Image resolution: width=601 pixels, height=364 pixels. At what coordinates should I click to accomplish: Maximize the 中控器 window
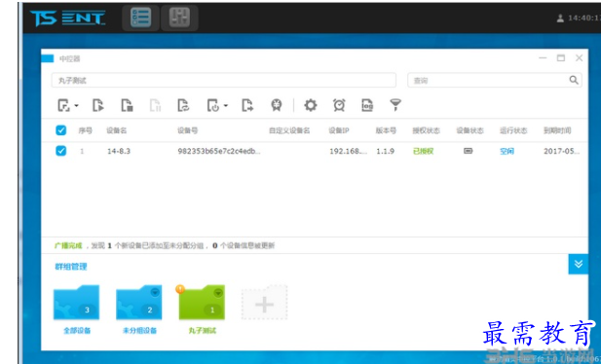click(561, 57)
